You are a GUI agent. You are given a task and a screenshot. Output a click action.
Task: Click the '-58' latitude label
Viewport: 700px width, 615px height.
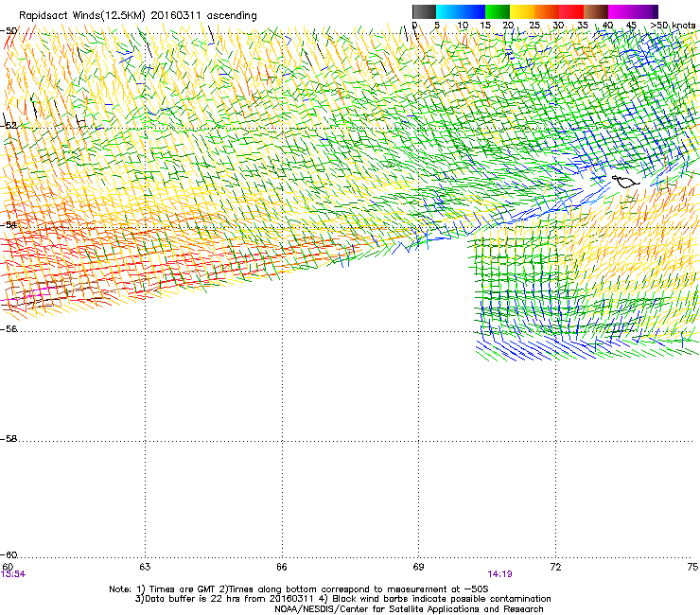tap(9, 439)
